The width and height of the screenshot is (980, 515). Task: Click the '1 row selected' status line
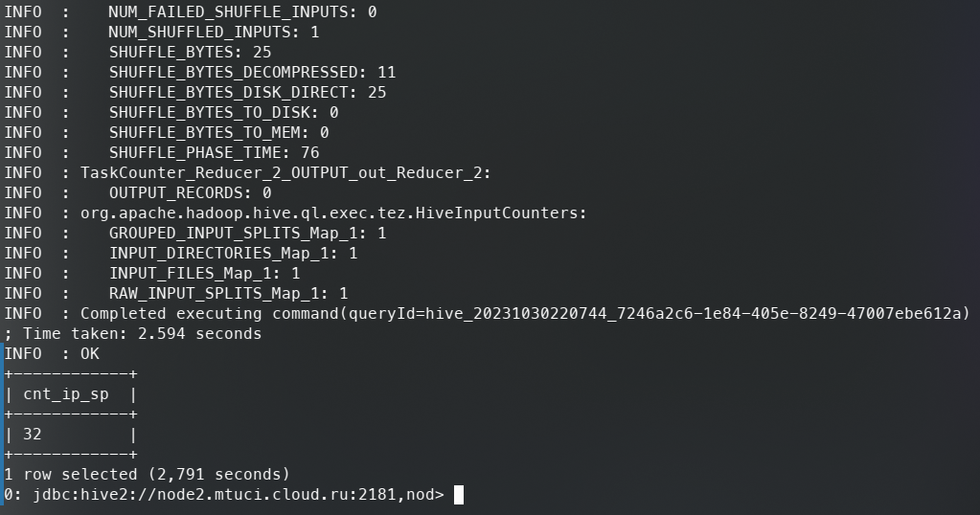(x=147, y=475)
